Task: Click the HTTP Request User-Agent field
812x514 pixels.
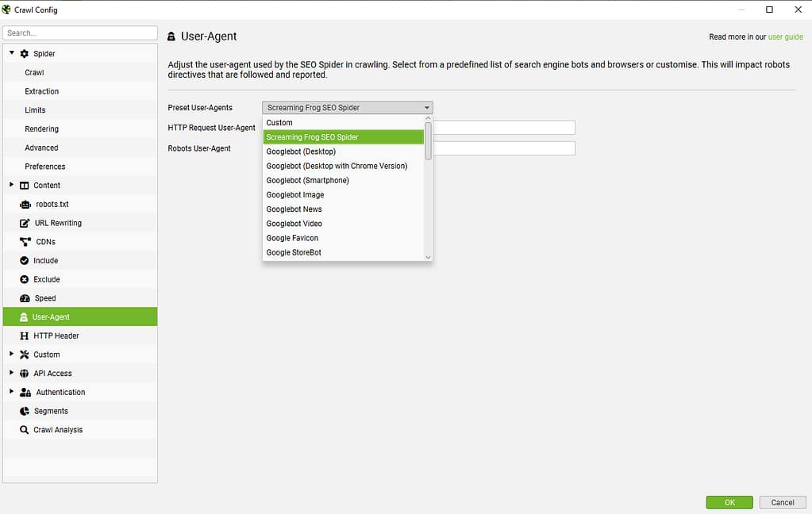Action: [x=504, y=128]
